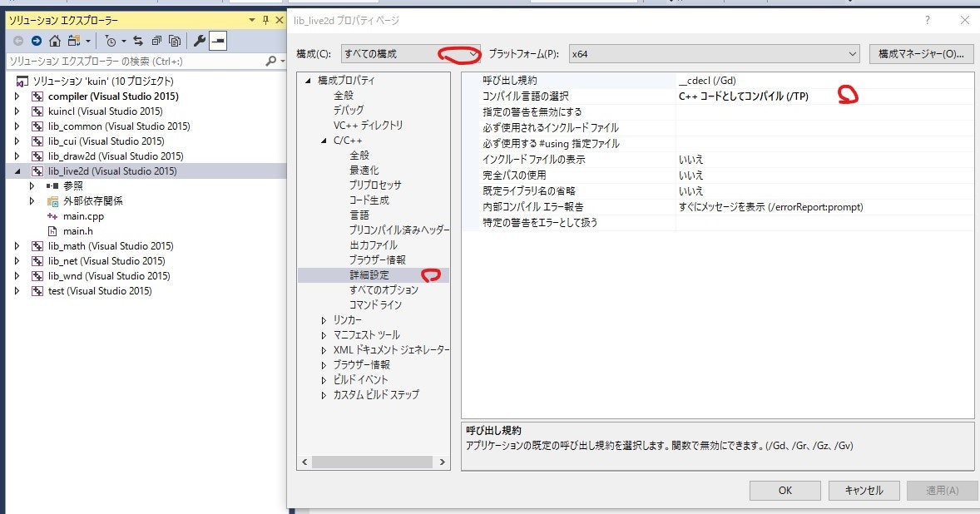Click the lib_cui project icon
This screenshot has width=980, height=514.
(37, 141)
